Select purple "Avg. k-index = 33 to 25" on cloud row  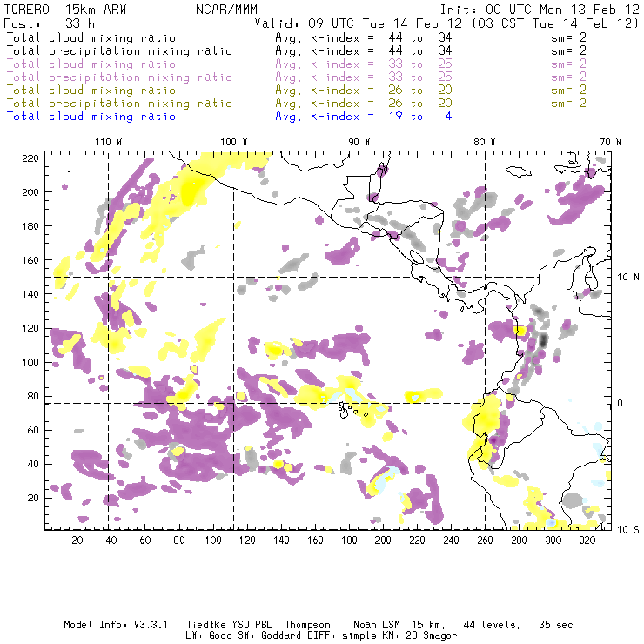[364, 64]
